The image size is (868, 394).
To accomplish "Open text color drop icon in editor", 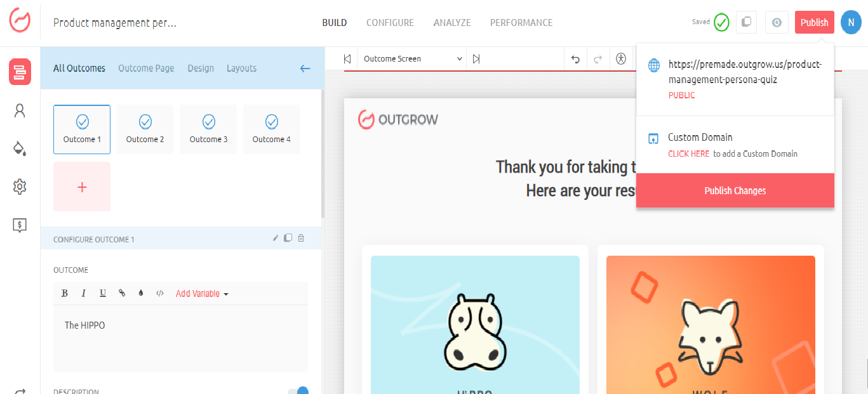I will point(140,293).
